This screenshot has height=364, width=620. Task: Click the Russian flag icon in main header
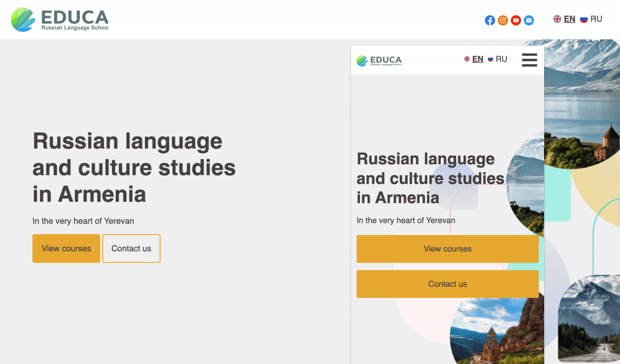tap(584, 19)
